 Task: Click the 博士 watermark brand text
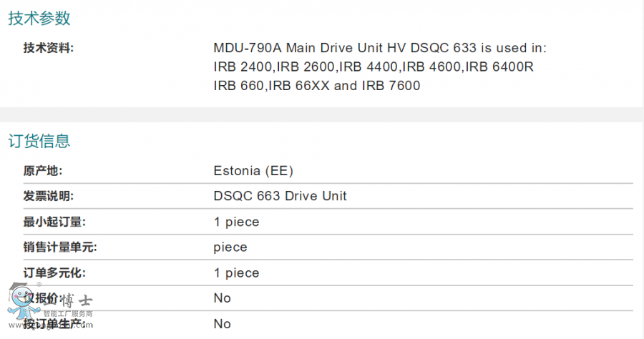77,301
